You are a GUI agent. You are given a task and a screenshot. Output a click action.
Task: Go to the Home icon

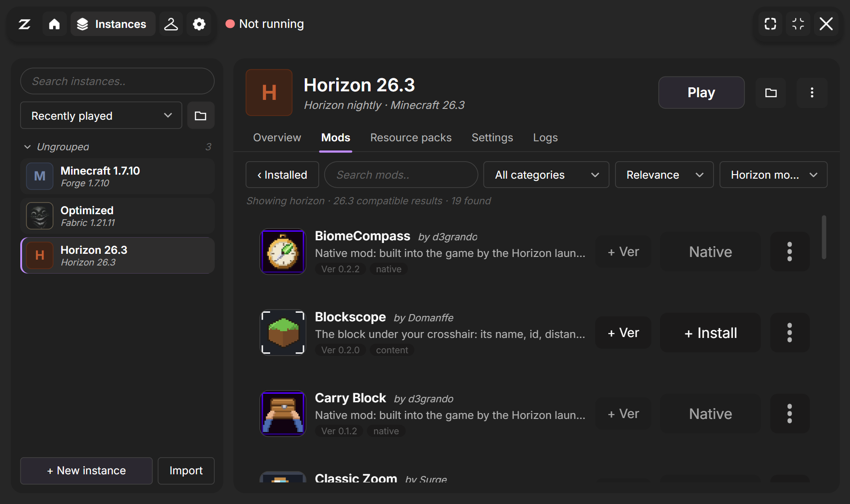point(54,24)
